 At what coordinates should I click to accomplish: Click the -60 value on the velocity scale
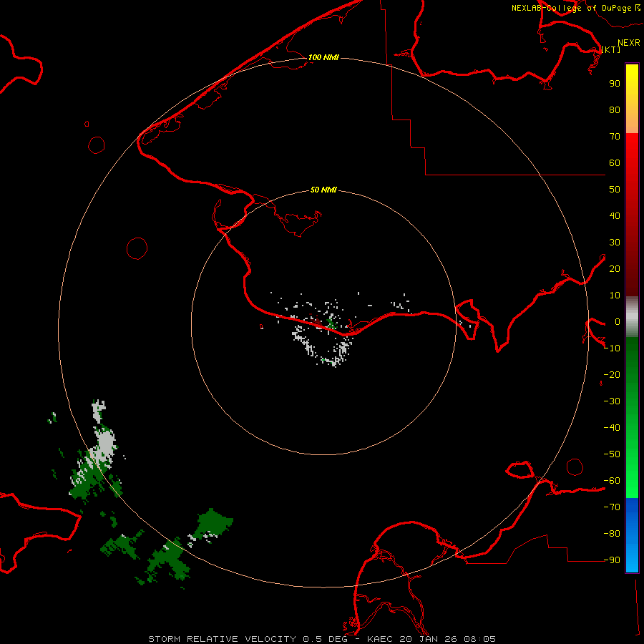[x=612, y=481]
